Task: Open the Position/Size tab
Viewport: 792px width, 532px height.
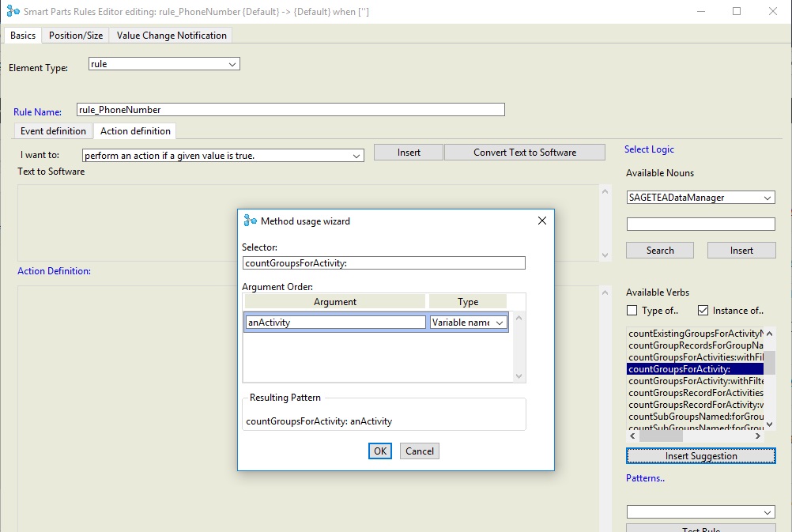Action: click(76, 36)
